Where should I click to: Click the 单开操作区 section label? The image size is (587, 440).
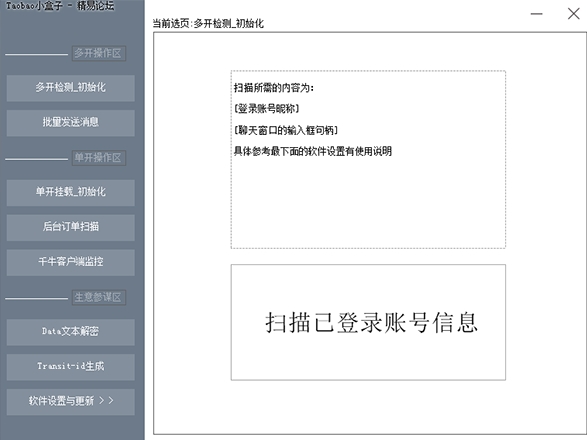pyautogui.click(x=98, y=158)
